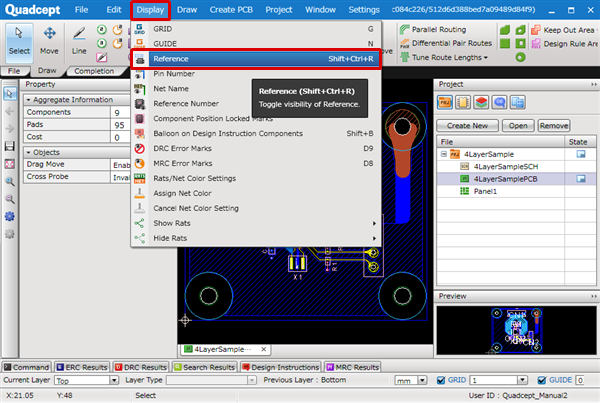Screen dimensions: 600x403
Task: Click the green circle 2 icon
Action: [102, 29]
